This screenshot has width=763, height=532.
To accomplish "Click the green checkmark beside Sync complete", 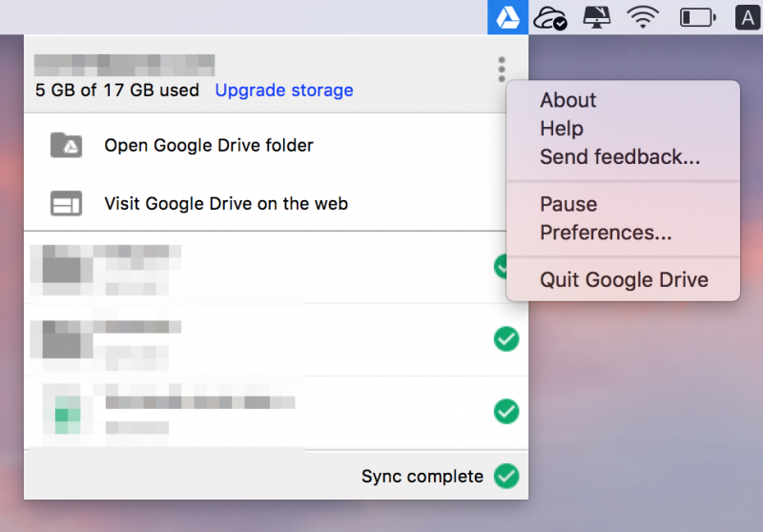I will tap(506, 476).
